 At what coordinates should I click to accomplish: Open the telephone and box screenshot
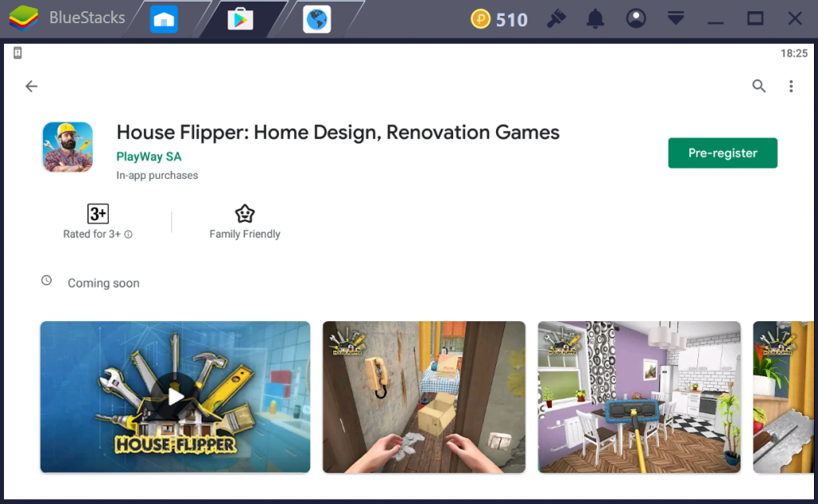(x=423, y=396)
